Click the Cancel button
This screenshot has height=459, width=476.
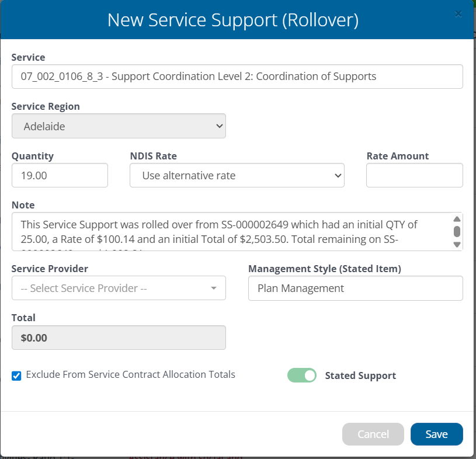[x=373, y=434]
